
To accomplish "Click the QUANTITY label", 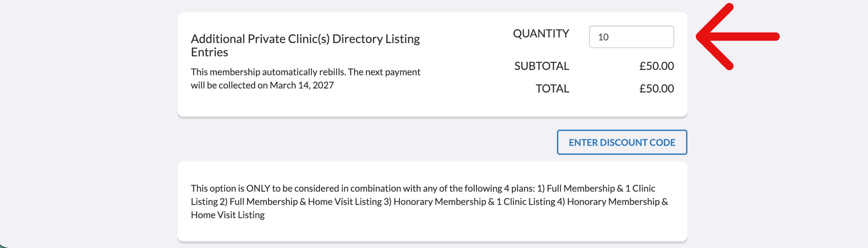I will pos(541,33).
